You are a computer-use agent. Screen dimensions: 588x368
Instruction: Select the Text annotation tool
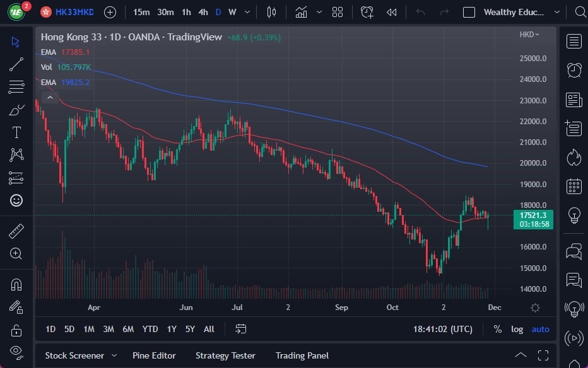pyautogui.click(x=16, y=132)
